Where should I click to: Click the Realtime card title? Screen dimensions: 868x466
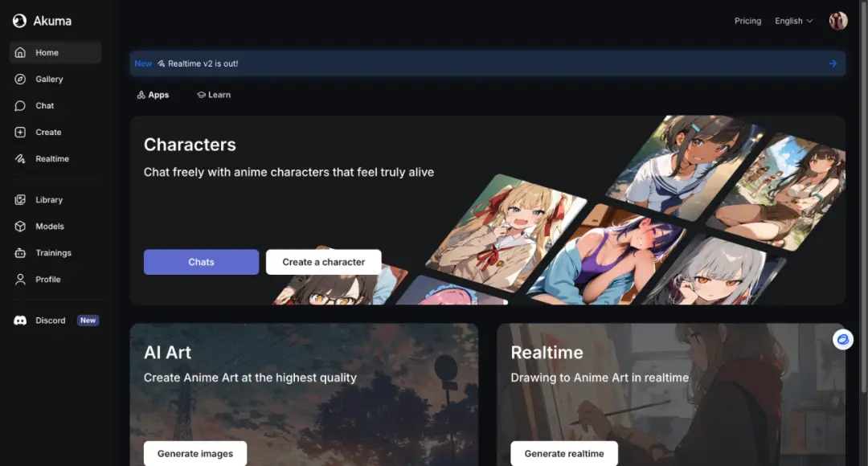547,353
